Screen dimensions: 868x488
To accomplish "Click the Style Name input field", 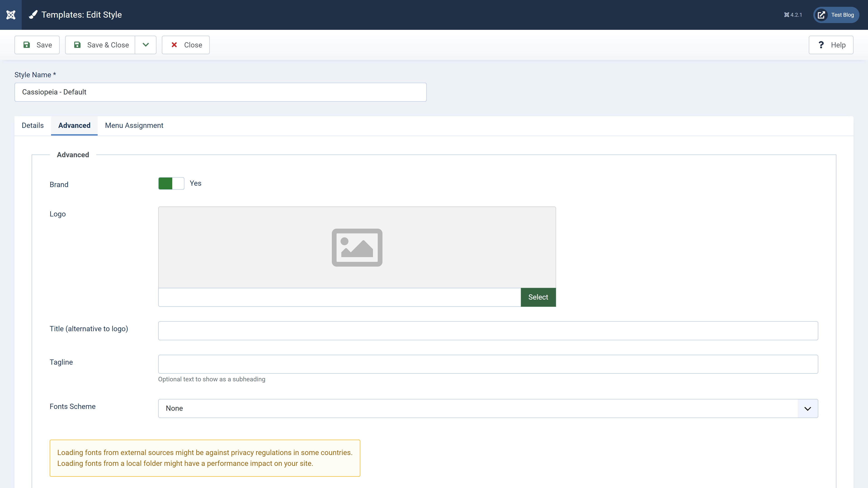I will point(221,92).
